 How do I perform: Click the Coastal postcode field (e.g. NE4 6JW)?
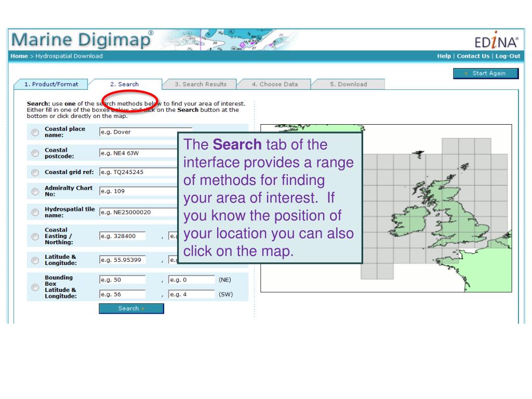pyautogui.click(x=138, y=153)
